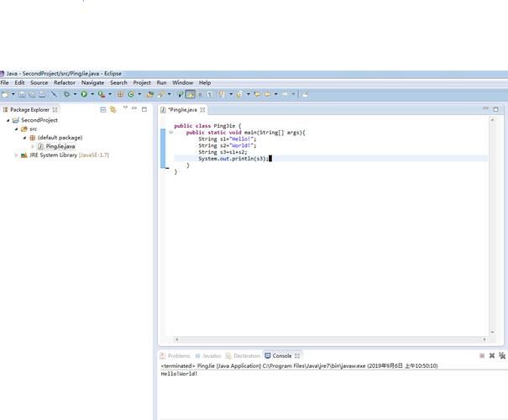Switch to the Javadoc tab
Screen dimensions: 508x420
point(208,356)
